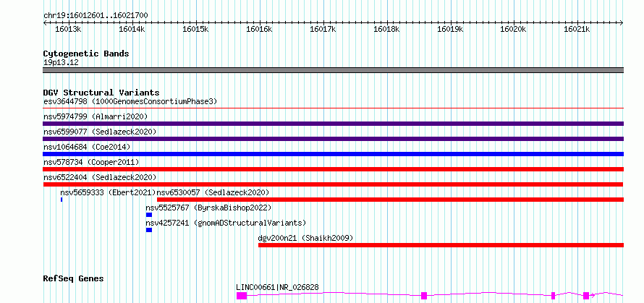644x303 pixels.
Task: Open the nsv5974799 (Almarri2020) label
Action: [x=96, y=116]
